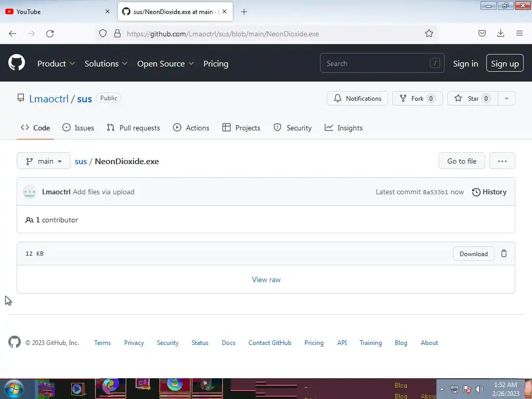The height and width of the screenshot is (399, 532).
Task: Open the Status footer link
Action: pos(200,343)
